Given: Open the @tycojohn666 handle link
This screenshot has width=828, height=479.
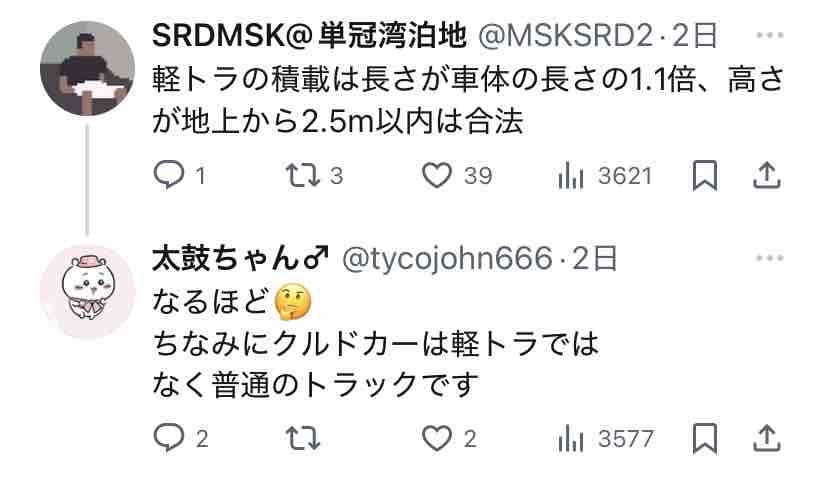Looking at the screenshot, I should pos(447,259).
